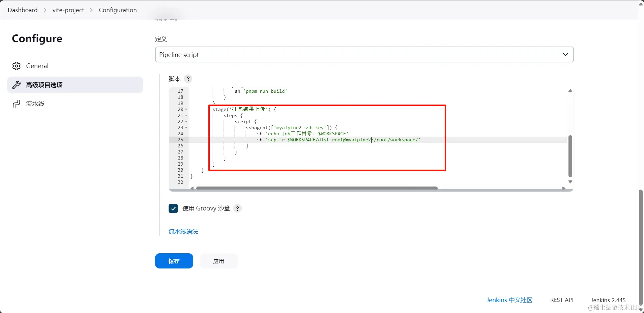Click the 'script {' line 22

[x=246, y=121]
